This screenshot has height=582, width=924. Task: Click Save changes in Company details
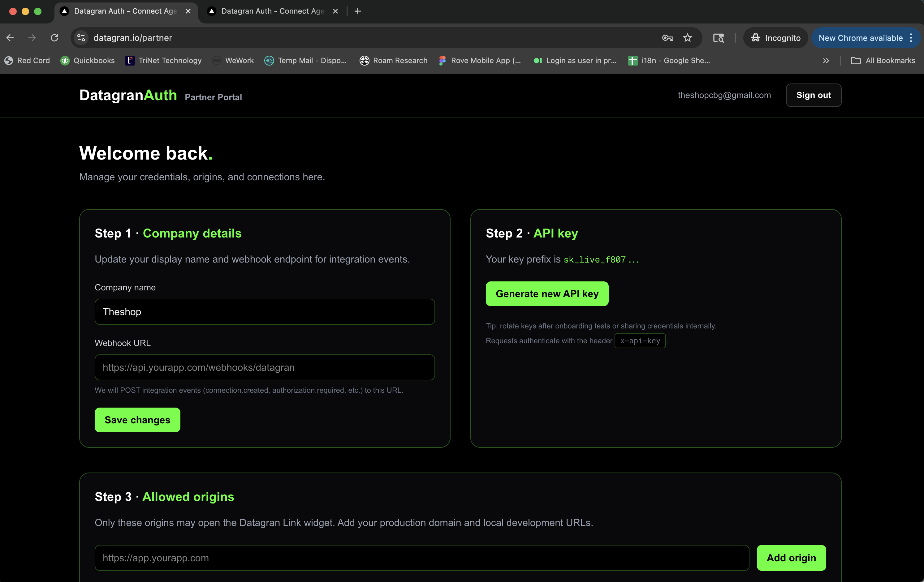(137, 420)
